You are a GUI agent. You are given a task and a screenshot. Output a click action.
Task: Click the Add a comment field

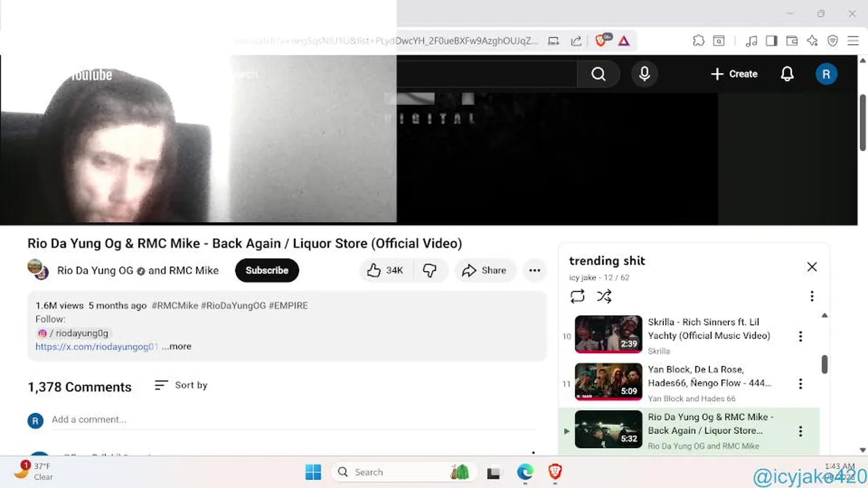point(293,420)
